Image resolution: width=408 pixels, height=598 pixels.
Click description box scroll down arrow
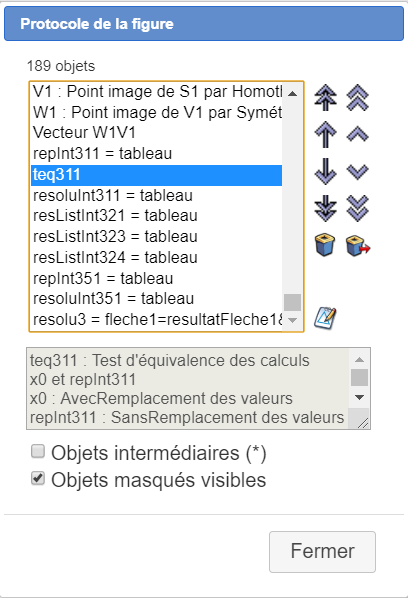(x=359, y=397)
